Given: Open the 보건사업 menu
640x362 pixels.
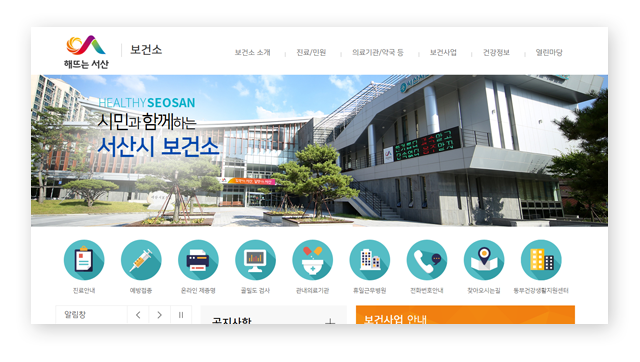Looking at the screenshot, I should tap(443, 52).
